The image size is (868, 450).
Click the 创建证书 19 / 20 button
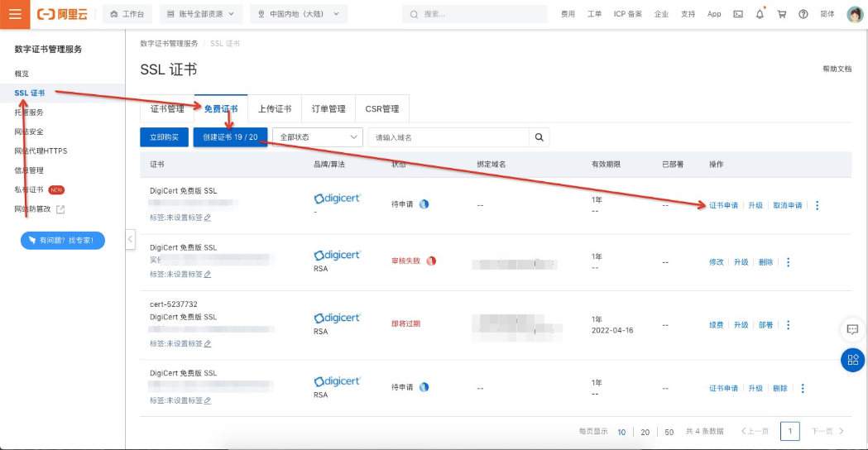pyautogui.click(x=230, y=137)
